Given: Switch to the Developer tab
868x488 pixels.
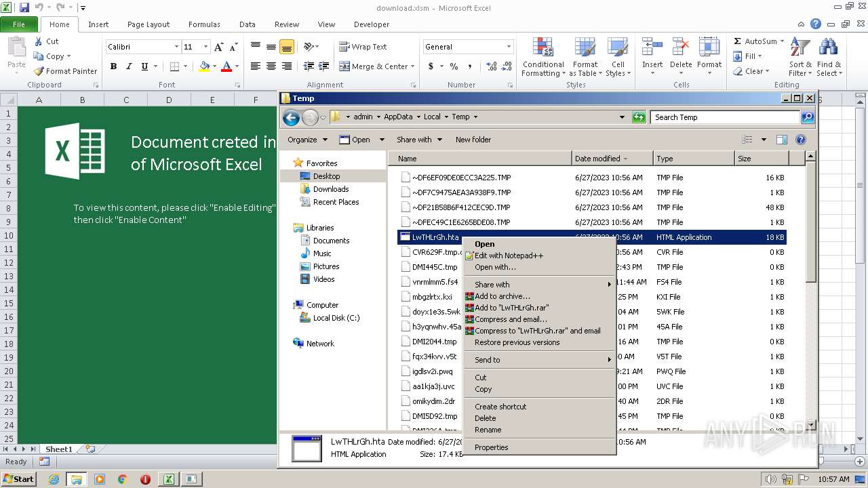Looking at the screenshot, I should coord(372,24).
